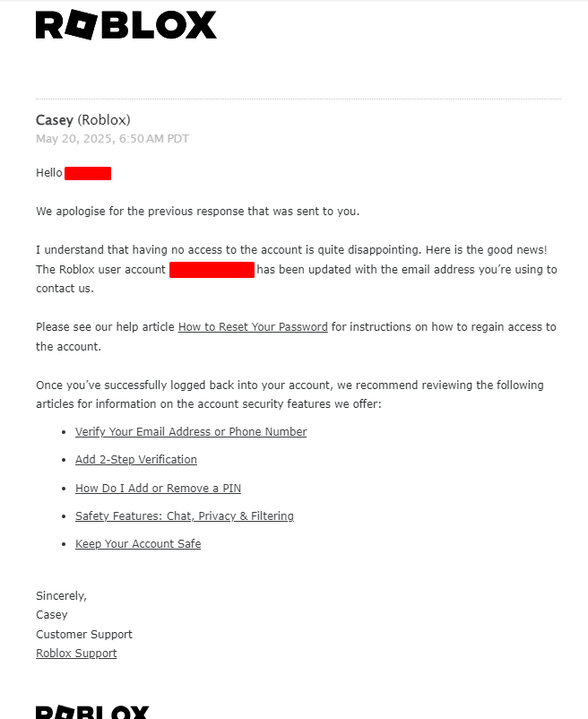Follow the Add 2-Step Verification link

pos(136,460)
